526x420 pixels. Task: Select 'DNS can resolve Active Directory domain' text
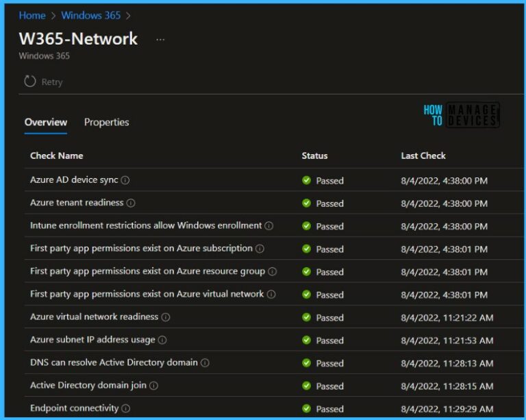click(114, 362)
